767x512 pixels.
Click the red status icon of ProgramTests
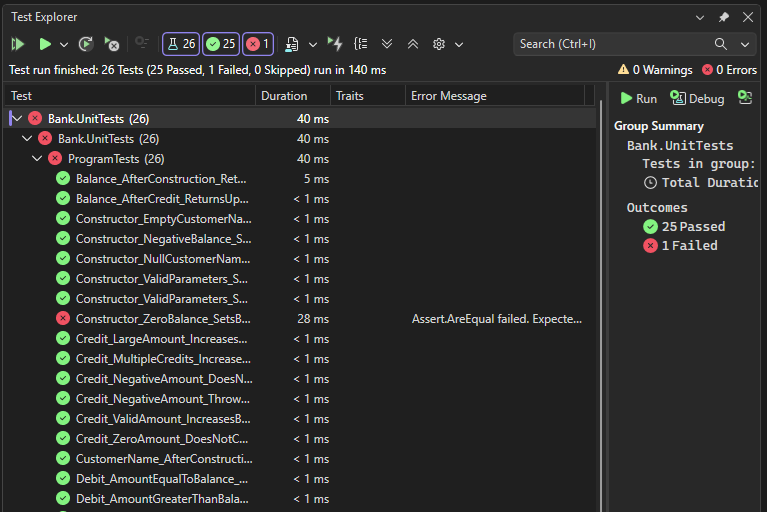[x=55, y=158]
